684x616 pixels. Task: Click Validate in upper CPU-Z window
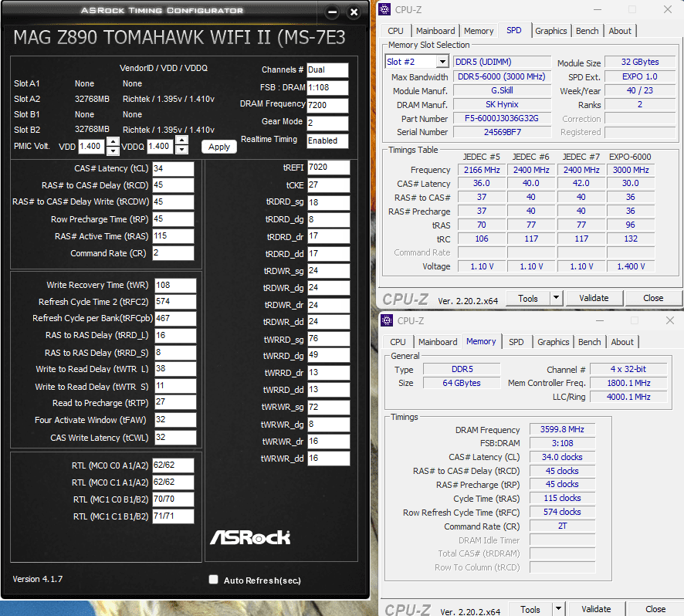tap(594, 298)
